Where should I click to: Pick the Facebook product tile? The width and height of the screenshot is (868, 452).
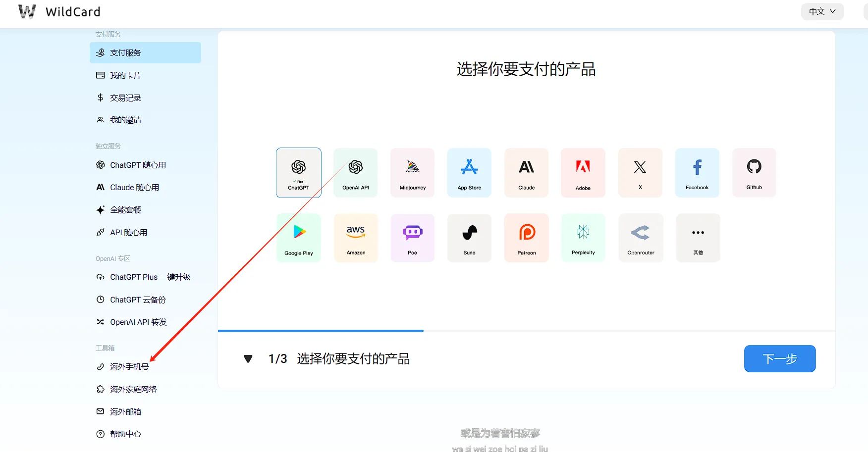click(697, 173)
